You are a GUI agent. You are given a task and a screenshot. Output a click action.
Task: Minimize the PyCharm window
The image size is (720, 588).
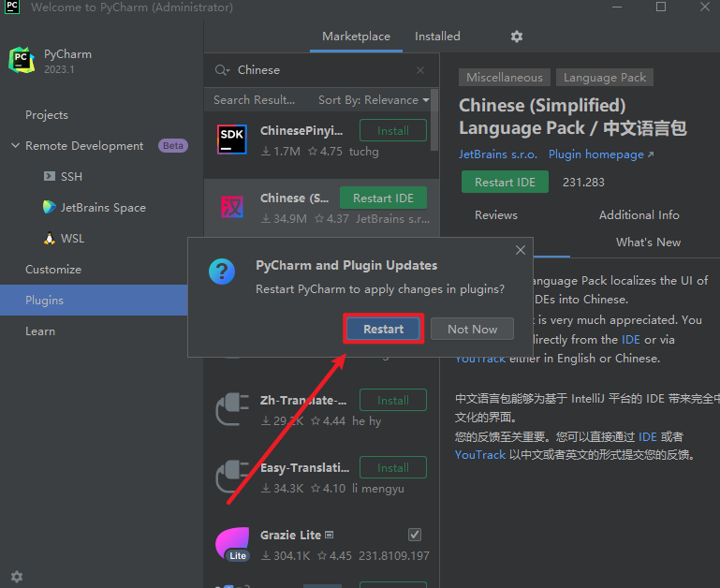(617, 7)
